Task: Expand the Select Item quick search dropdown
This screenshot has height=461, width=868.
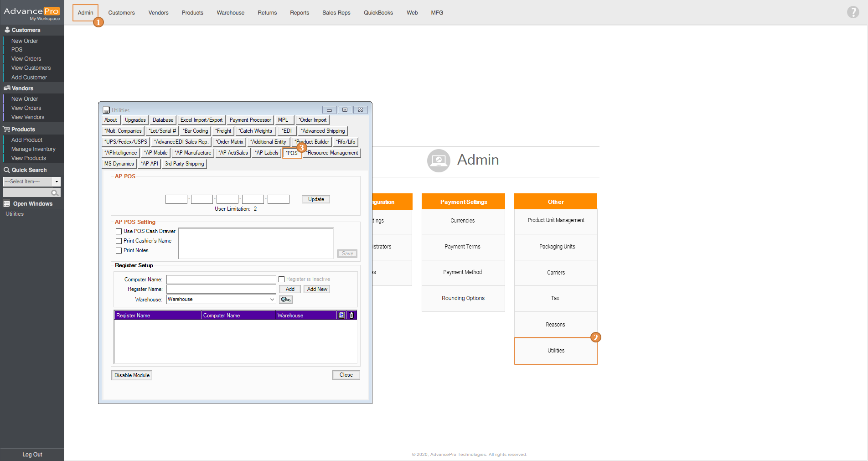Action: tap(57, 181)
